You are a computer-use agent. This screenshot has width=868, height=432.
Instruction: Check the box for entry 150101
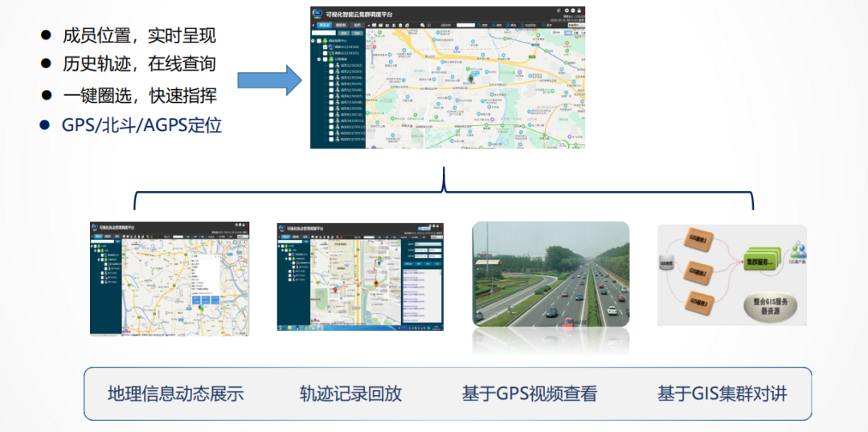(325, 53)
